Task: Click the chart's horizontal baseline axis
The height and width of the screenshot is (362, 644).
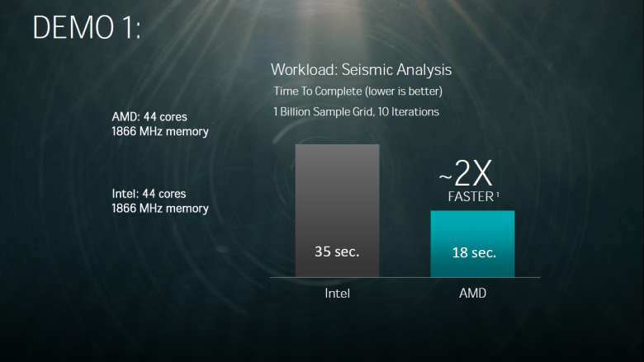Action: pyautogui.click(x=405, y=279)
